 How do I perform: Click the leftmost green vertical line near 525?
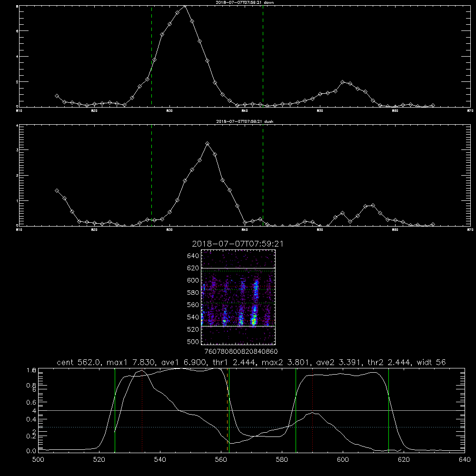tap(115, 410)
